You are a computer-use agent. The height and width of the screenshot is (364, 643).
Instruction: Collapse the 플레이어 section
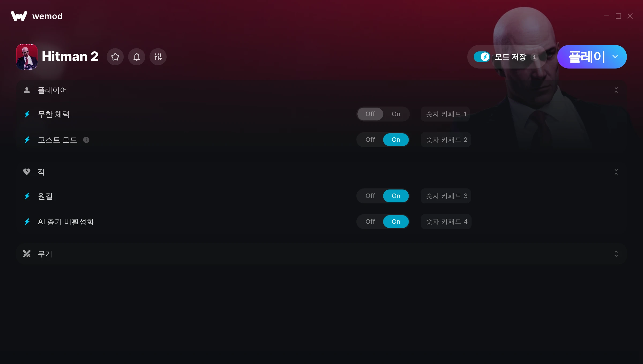coord(616,90)
